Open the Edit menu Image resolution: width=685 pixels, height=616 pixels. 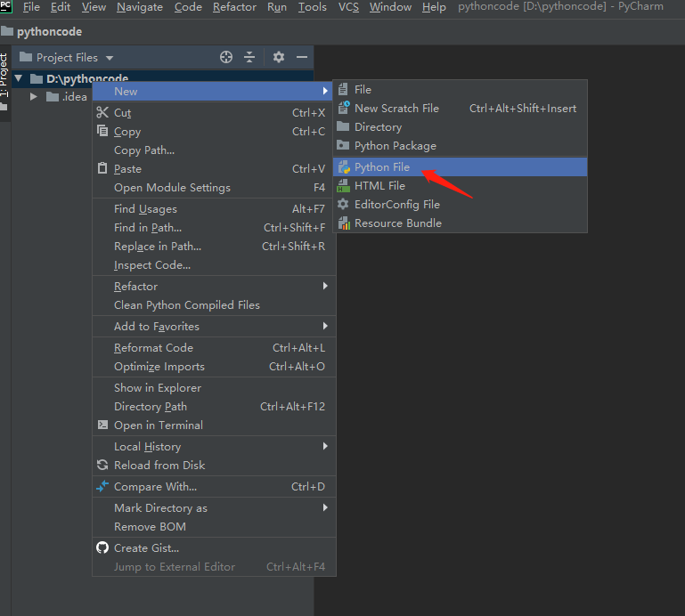61,7
